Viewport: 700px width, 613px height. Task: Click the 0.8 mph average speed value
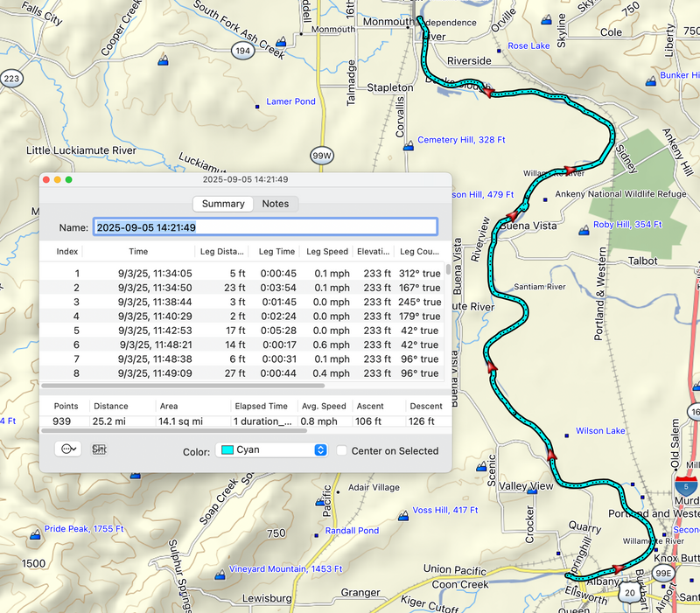click(318, 421)
